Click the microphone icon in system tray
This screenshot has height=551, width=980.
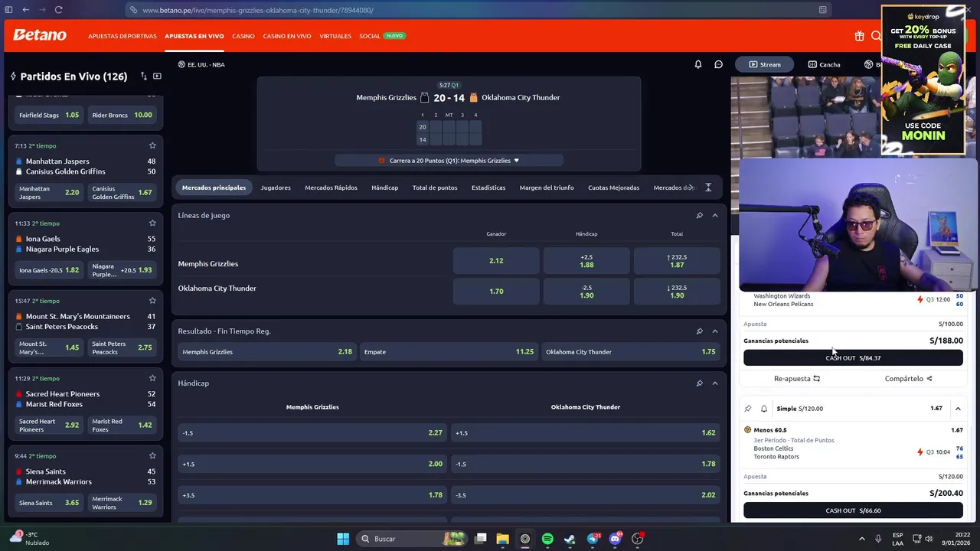tap(878, 539)
